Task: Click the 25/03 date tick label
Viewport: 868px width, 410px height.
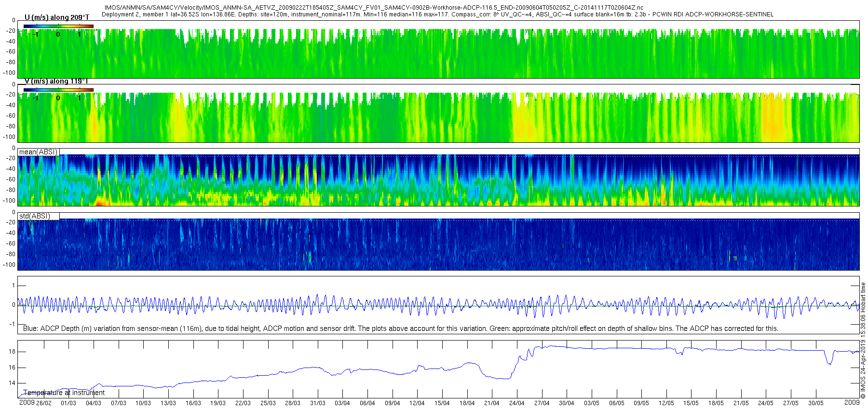Action: point(268,403)
